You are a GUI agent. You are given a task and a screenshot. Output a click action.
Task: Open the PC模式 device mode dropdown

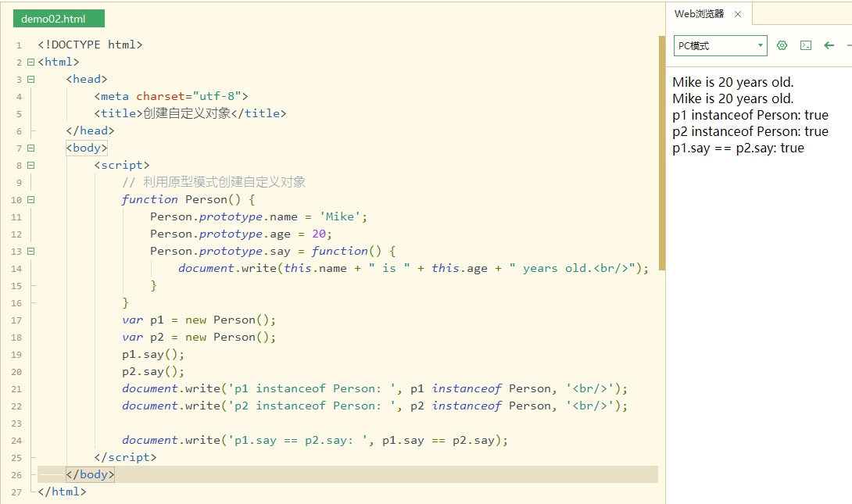click(x=721, y=45)
